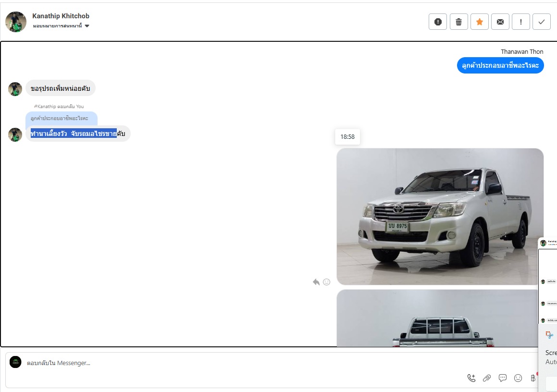Open the assign conversation dropdown under Kanathip Khitchob
557x392 pixels.
(x=61, y=26)
